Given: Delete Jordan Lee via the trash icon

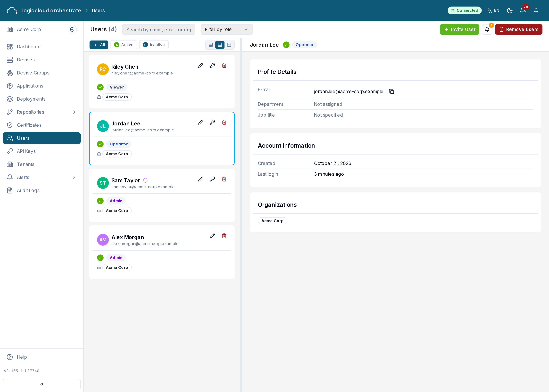Looking at the screenshot, I should [224, 122].
